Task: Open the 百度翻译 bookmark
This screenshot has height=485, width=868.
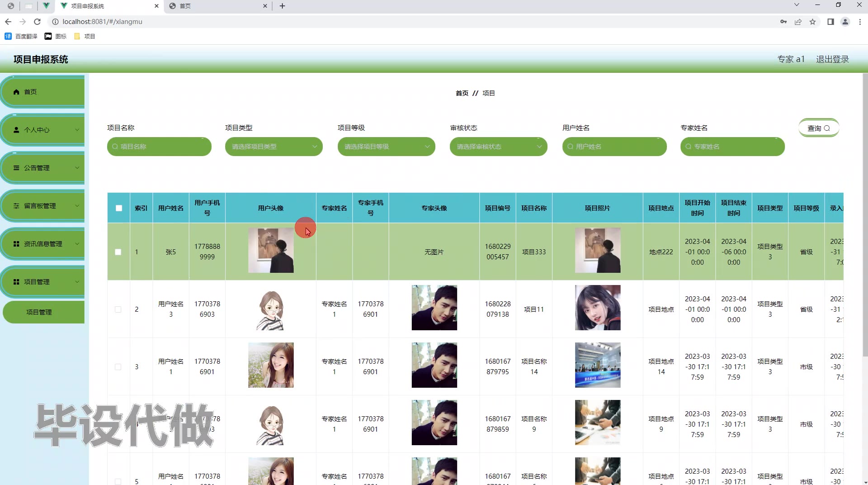Action: click(21, 36)
